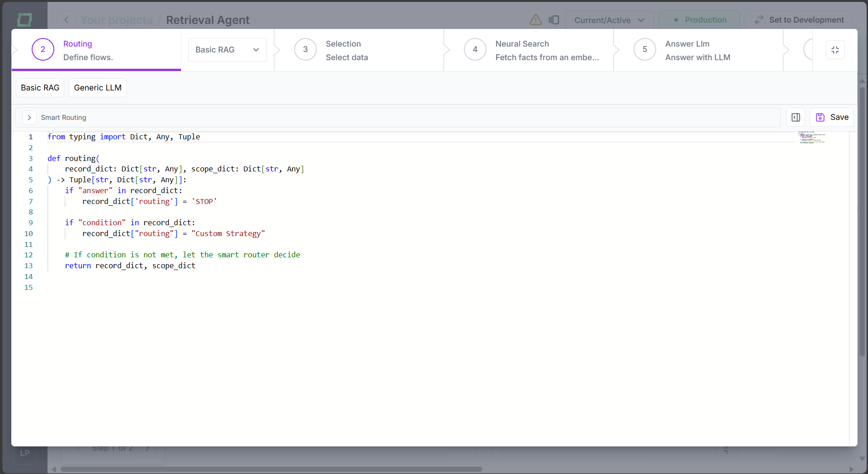
Task: Open the Basic RAG flow dropdown
Action: (227, 50)
